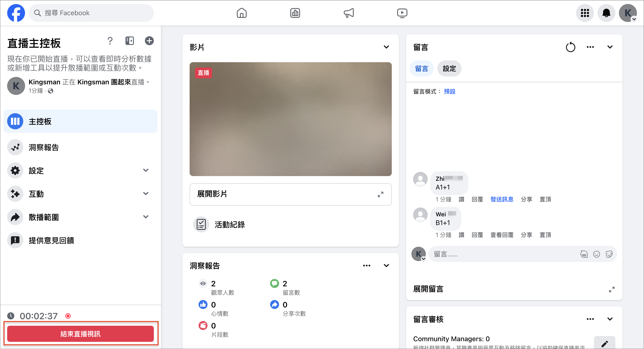Click the help question mark icon
This screenshot has width=644, height=349.
pyautogui.click(x=110, y=40)
